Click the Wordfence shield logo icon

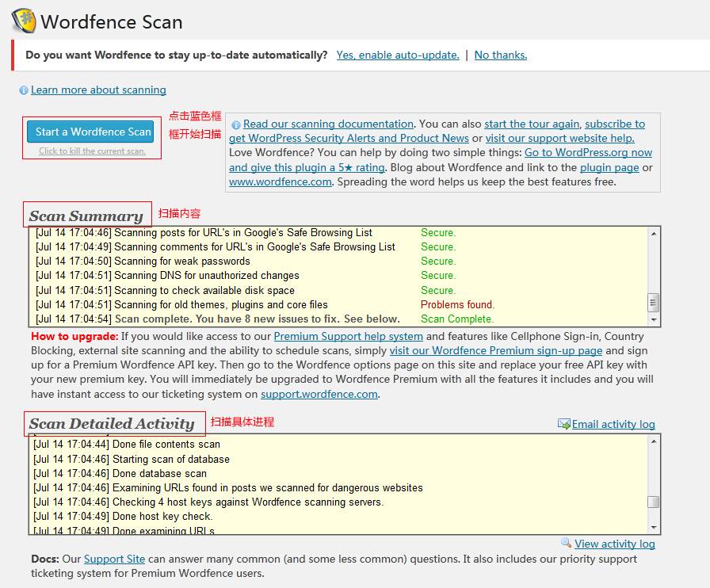pyautogui.click(x=24, y=21)
